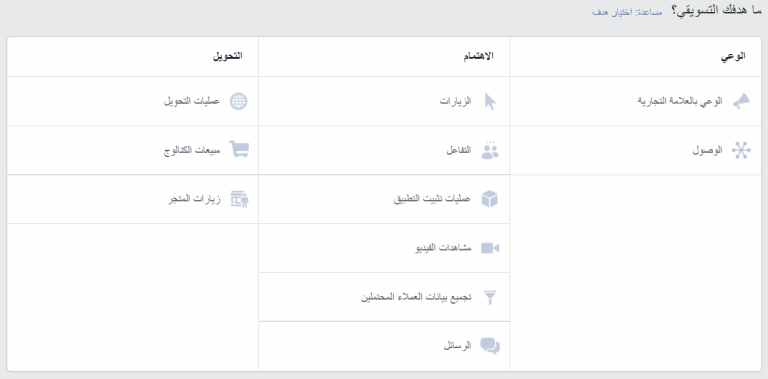768x379 pixels.
Task: Select the Lead Generation funnel icon
Action: (490, 297)
